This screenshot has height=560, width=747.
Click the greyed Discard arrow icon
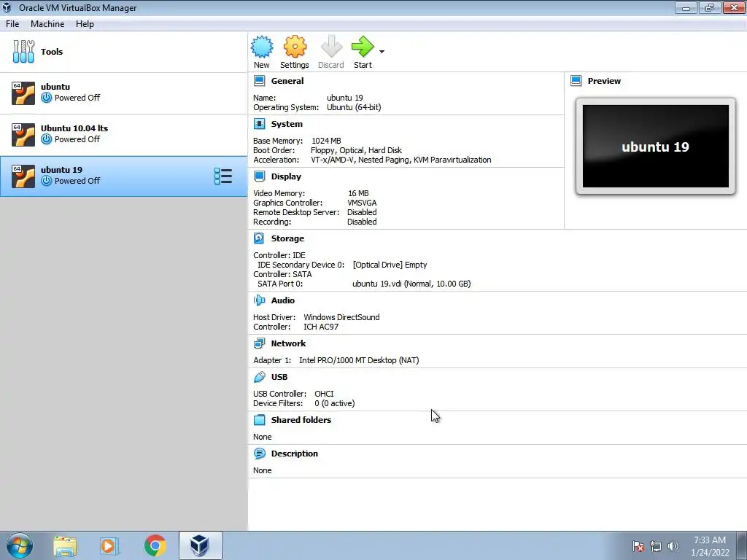pos(331,47)
